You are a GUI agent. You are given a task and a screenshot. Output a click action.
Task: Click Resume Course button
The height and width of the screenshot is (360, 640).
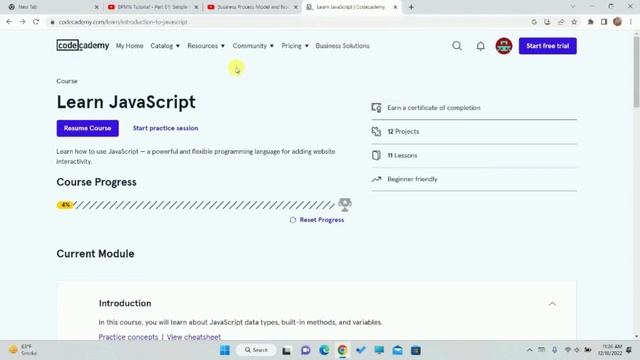coord(87,128)
